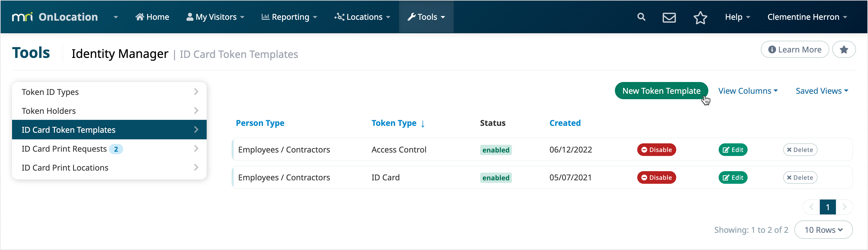Go to Home in top navigation

[152, 17]
